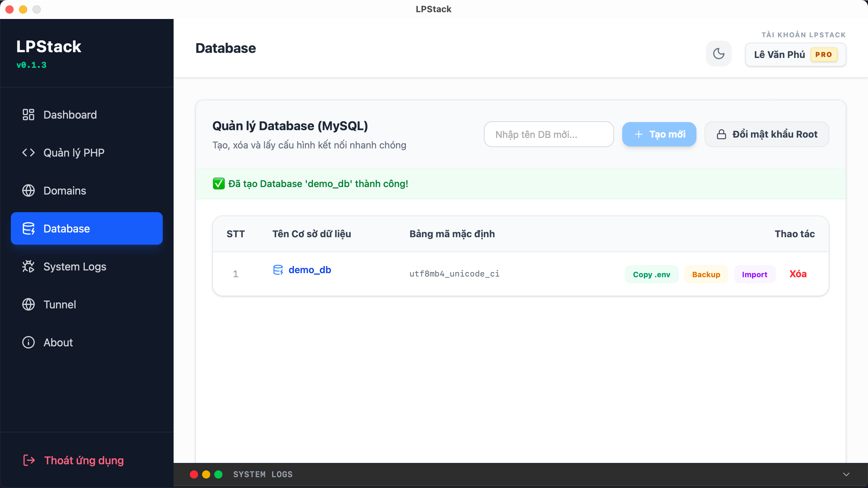Click the Tunnel globe icon
The width and height of the screenshot is (868, 488).
(28, 304)
